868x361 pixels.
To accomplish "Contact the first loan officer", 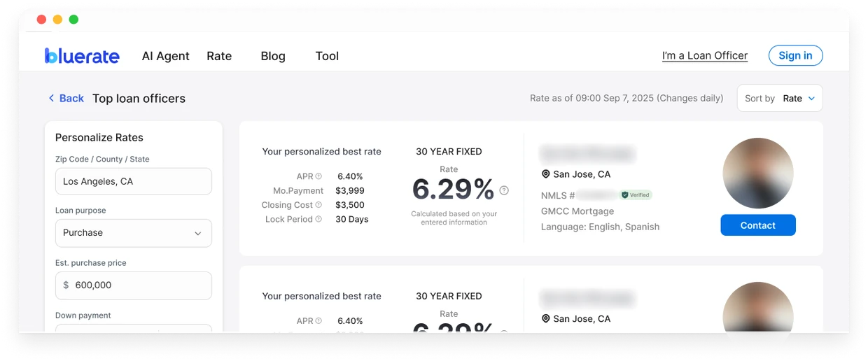I will (758, 225).
